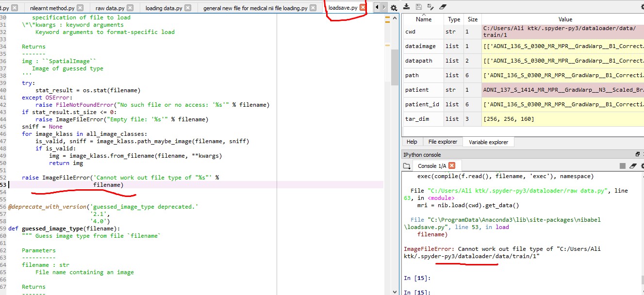
Task: Open the Help pane tab
Action: pos(412,142)
